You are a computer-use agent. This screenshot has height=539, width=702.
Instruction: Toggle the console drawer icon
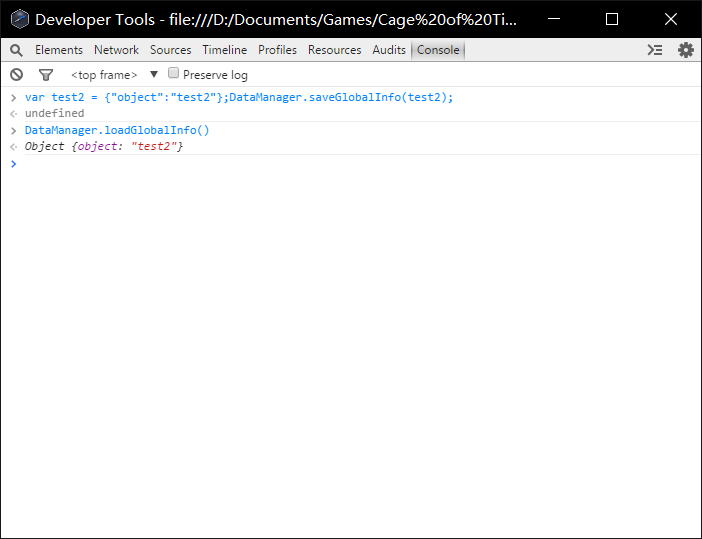point(655,50)
